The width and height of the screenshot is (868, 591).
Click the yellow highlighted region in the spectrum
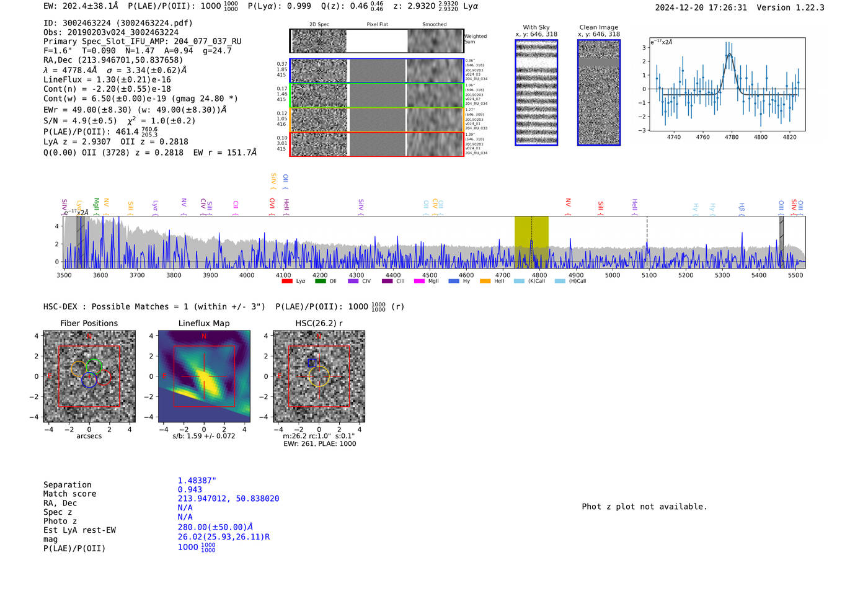531,242
